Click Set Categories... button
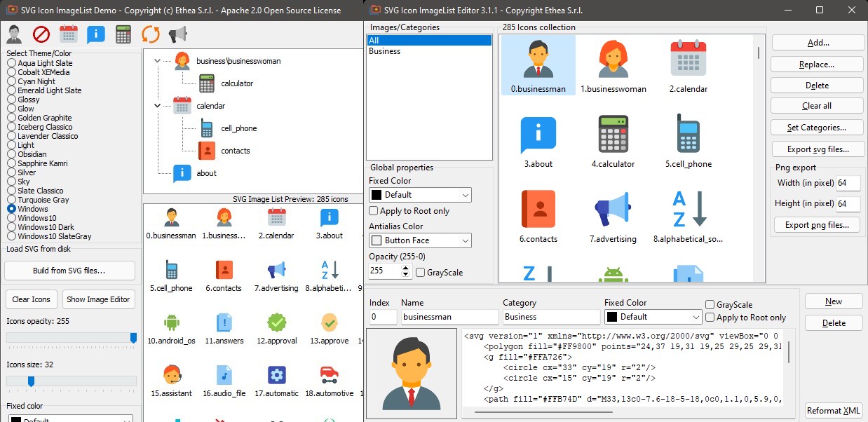Image resolution: width=868 pixels, height=422 pixels. point(816,128)
